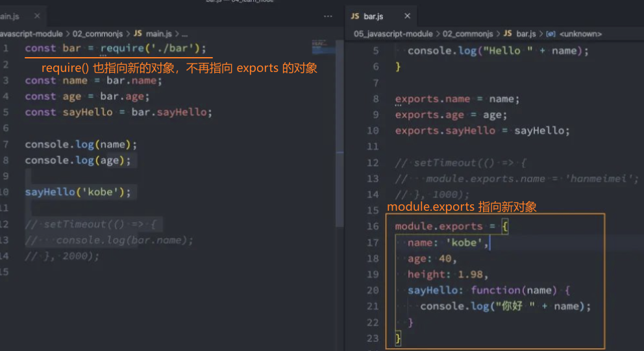
Task: Switch to the bar.js tab
Action: pos(373,16)
